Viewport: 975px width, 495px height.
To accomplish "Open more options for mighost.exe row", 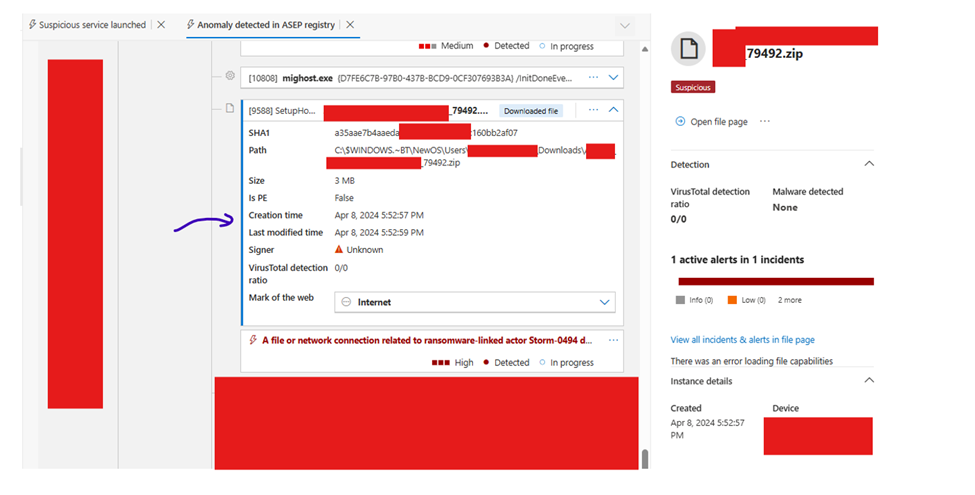I will 594,77.
